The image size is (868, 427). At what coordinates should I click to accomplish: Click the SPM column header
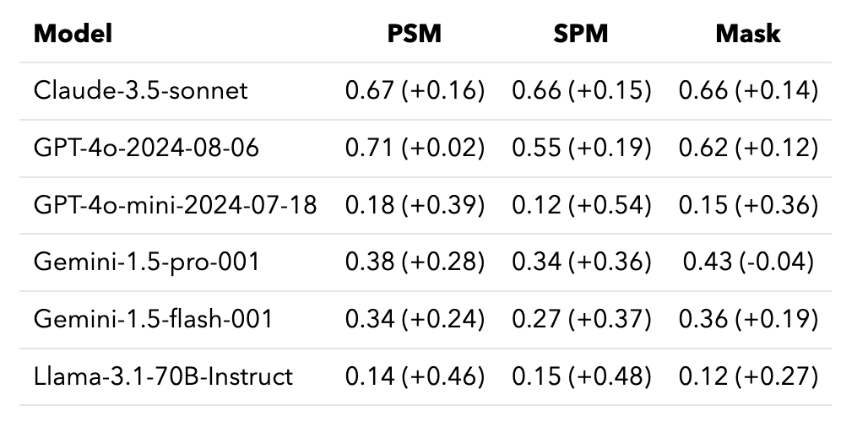581,34
